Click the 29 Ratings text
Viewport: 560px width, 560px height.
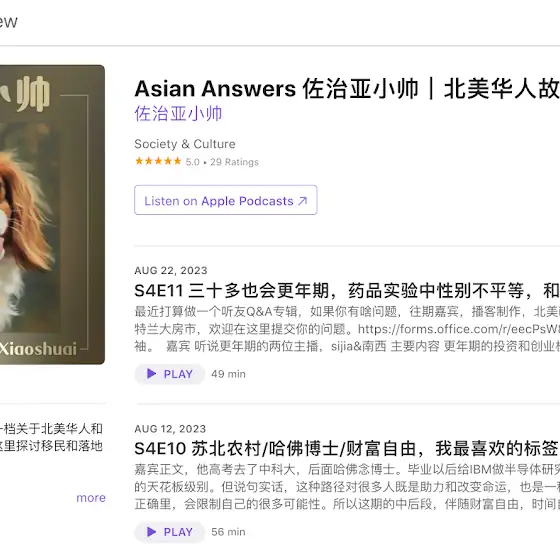[x=234, y=162]
